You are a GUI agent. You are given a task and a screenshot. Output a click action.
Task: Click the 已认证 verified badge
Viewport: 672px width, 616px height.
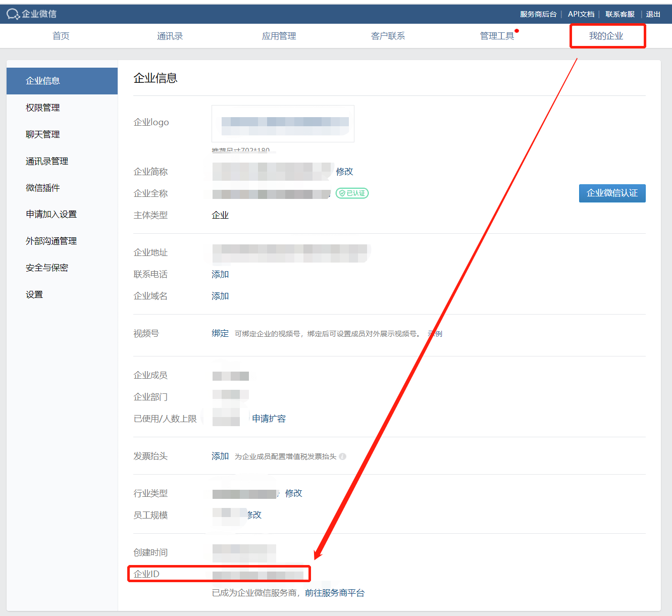[352, 193]
